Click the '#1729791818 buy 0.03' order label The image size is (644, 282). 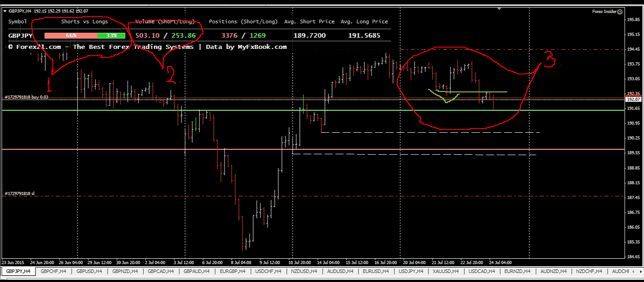[26, 97]
